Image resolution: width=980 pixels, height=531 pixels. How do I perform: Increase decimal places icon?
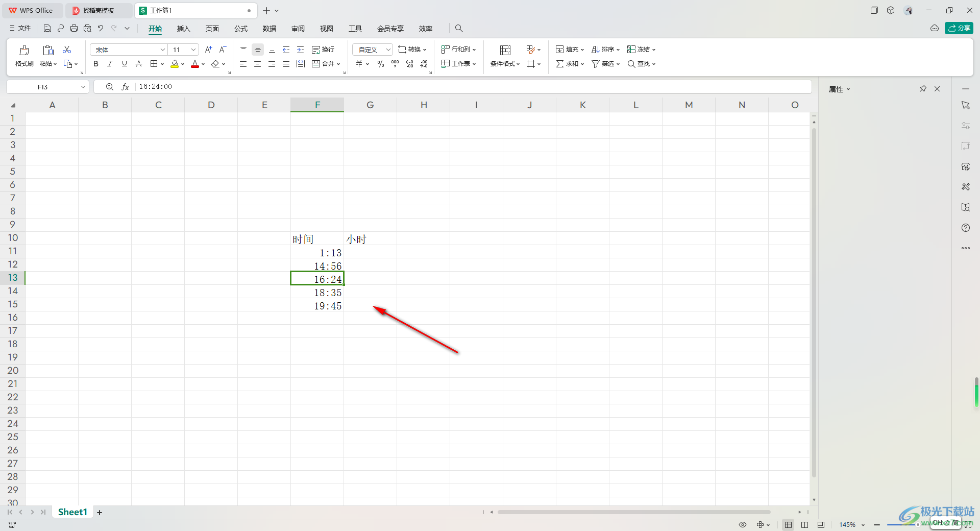click(x=409, y=64)
